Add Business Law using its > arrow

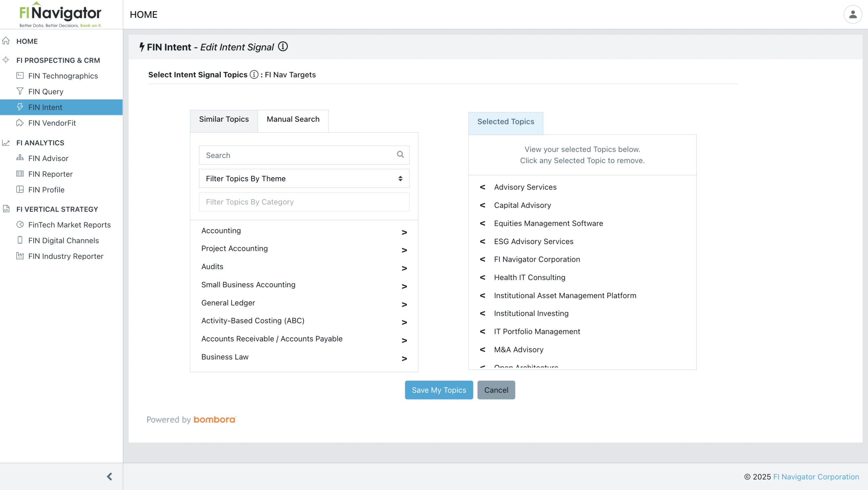(404, 358)
